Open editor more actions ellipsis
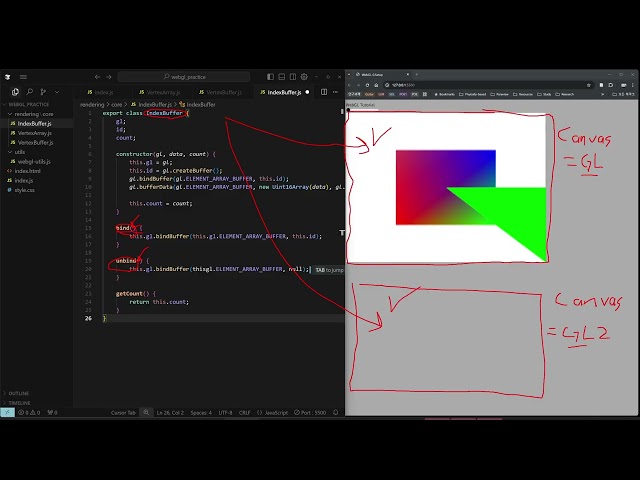Viewport: 640px width, 480px height. coord(335,92)
